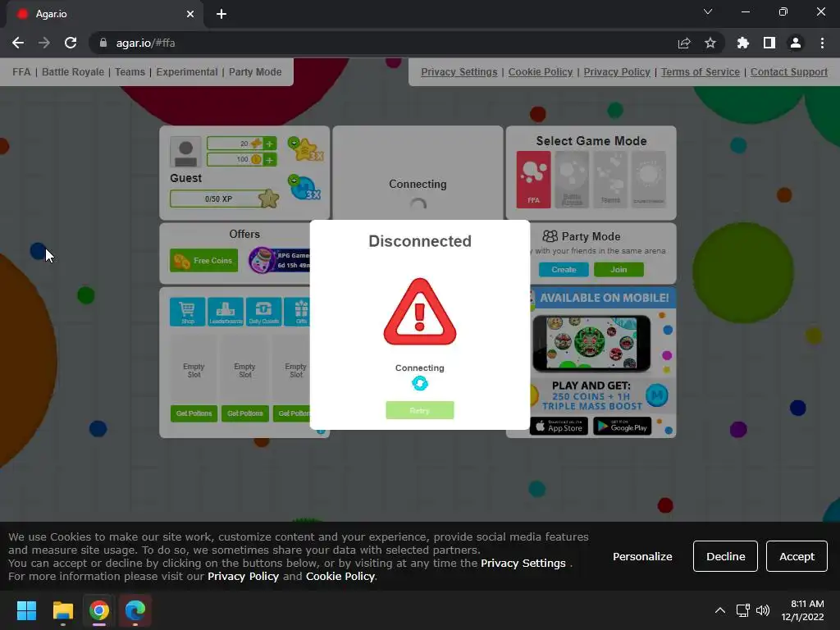840x630 pixels.
Task: Click the XP level star icon
Action: point(268,199)
